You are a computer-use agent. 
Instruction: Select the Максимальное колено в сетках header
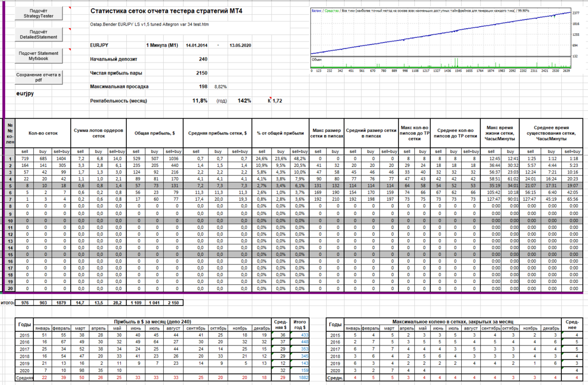pyautogui.click(x=452, y=322)
